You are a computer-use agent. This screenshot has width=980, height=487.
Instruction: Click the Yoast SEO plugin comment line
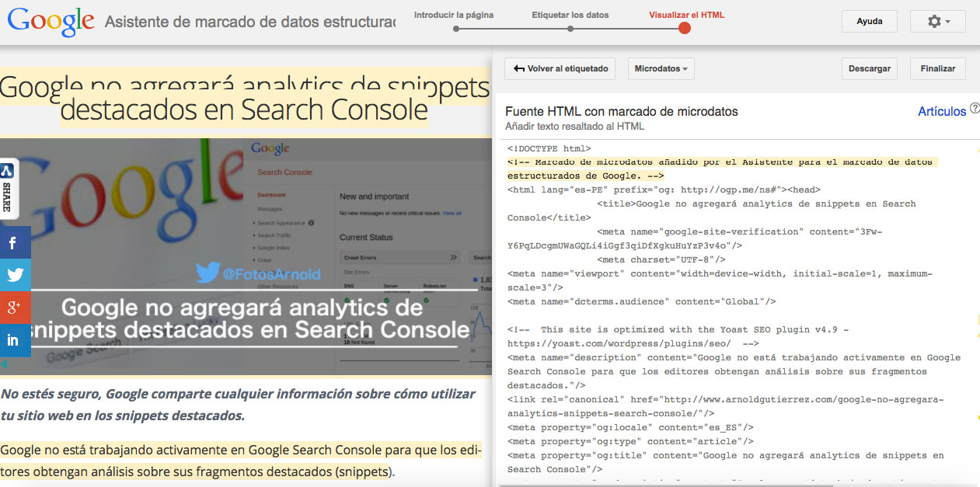(x=678, y=336)
